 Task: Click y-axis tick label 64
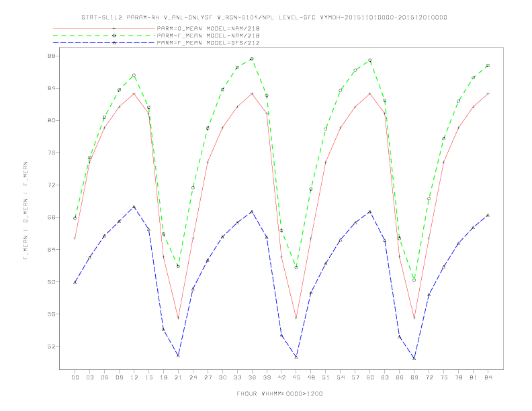51,250
